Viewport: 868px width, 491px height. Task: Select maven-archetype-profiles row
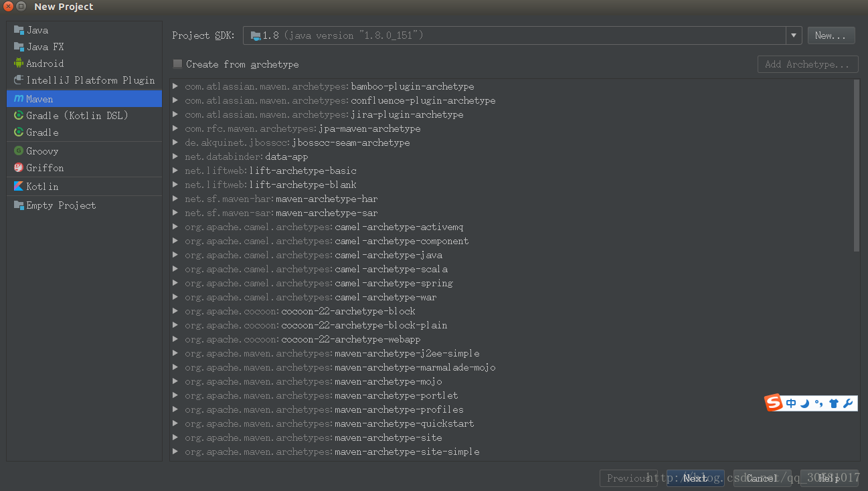point(512,409)
